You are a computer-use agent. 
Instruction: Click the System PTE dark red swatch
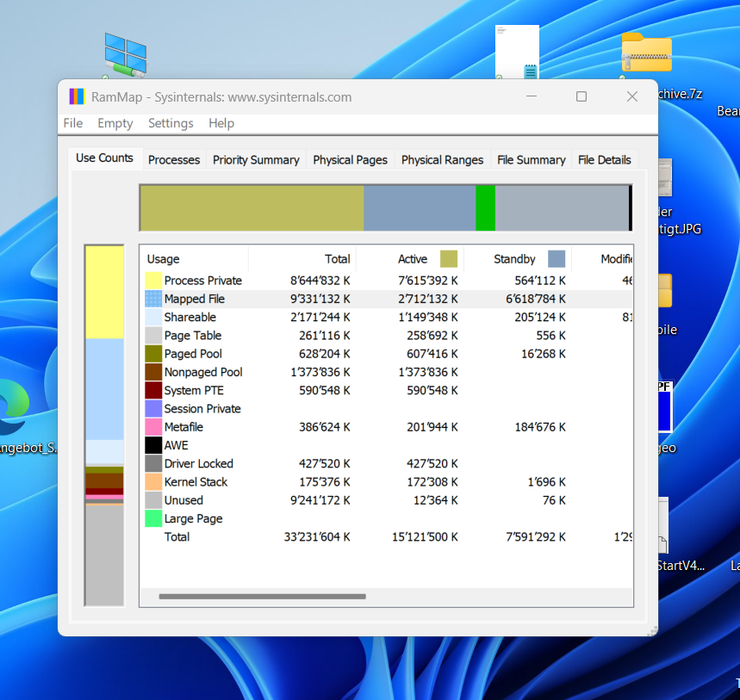pyautogui.click(x=153, y=390)
